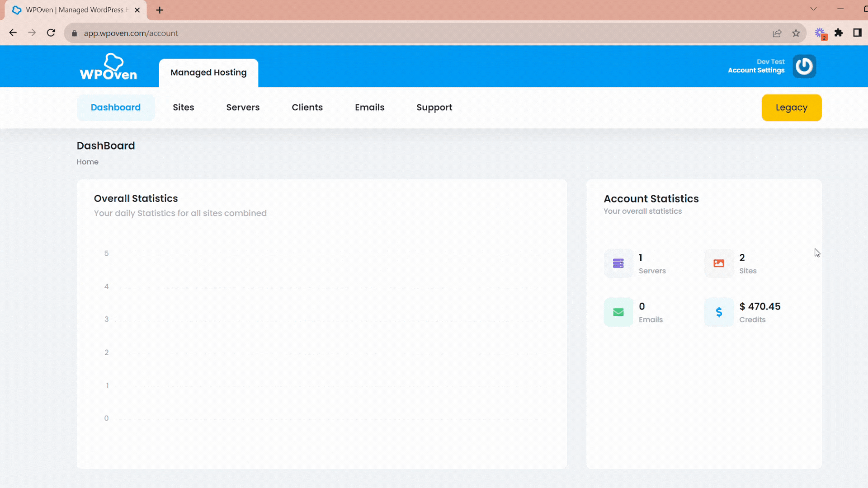Select the Managed Hosting tab
Viewport: 868px width, 488px height.
pyautogui.click(x=208, y=73)
